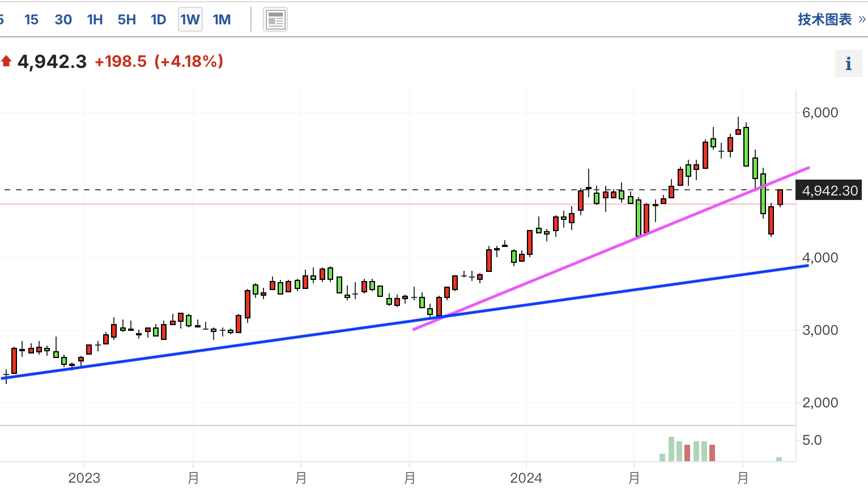Screen dimensions: 868x494
Task: Click the 3,000 price axis label
Action: click(x=820, y=330)
